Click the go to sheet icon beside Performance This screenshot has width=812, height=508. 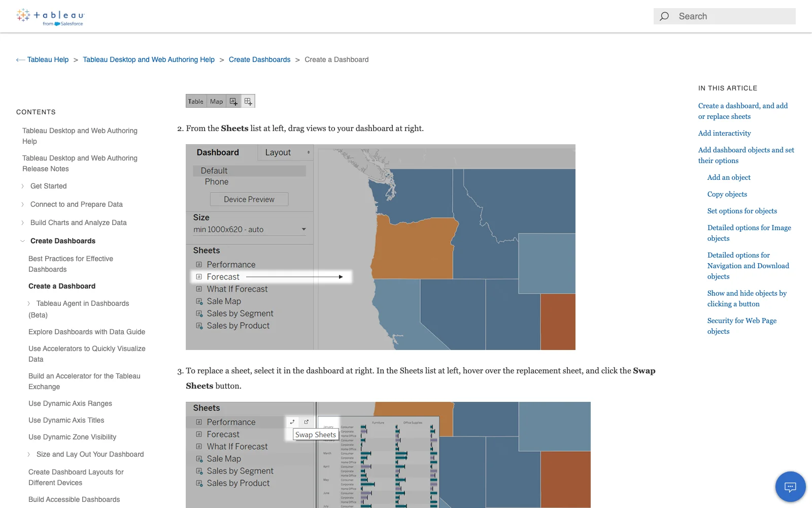(307, 422)
